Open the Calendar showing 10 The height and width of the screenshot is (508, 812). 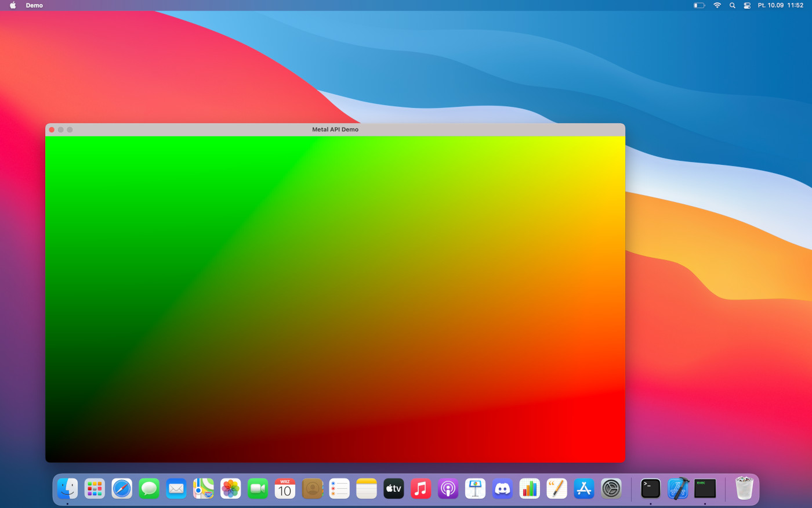285,488
